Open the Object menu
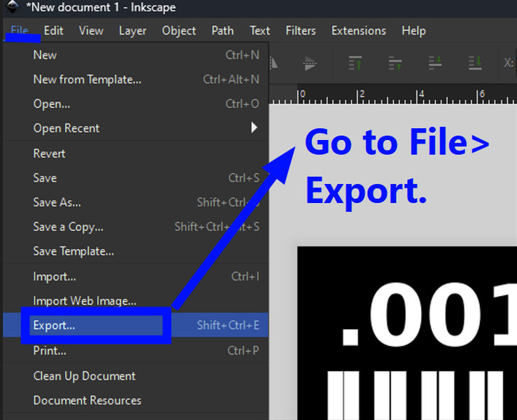 (x=178, y=31)
